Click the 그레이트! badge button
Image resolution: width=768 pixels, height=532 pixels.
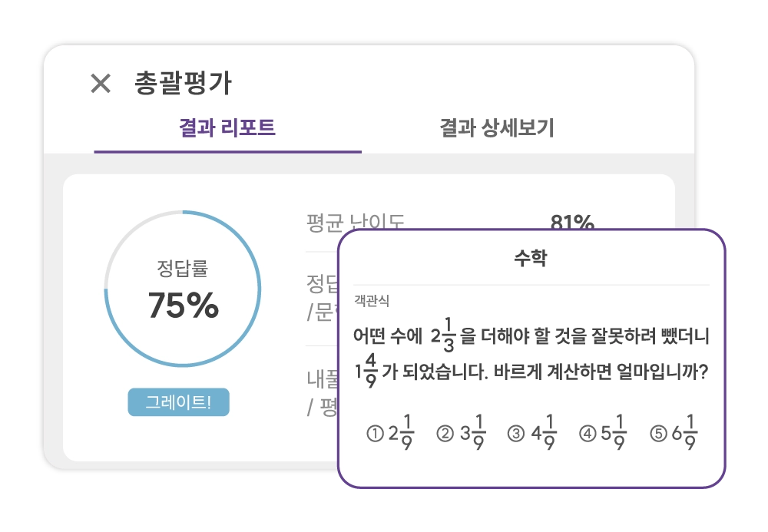point(178,402)
